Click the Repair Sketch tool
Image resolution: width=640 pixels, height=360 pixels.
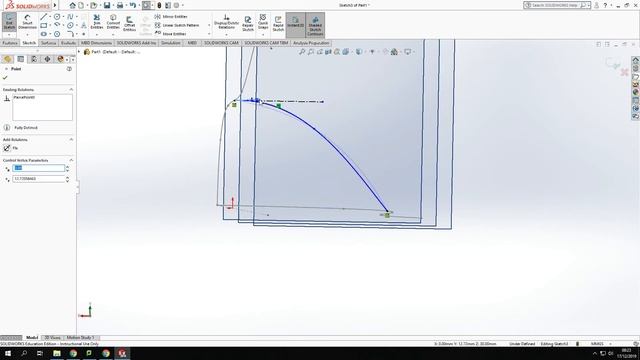pyautogui.click(x=248, y=23)
